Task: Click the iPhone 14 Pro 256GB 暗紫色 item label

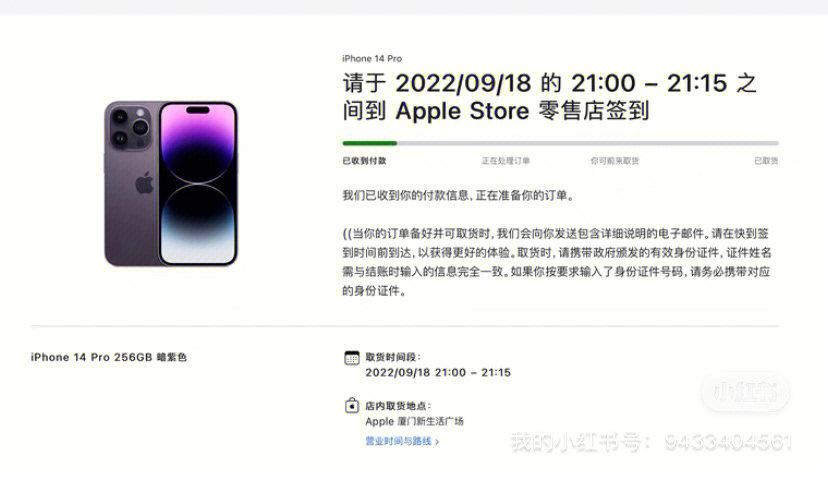Action: 109,357
